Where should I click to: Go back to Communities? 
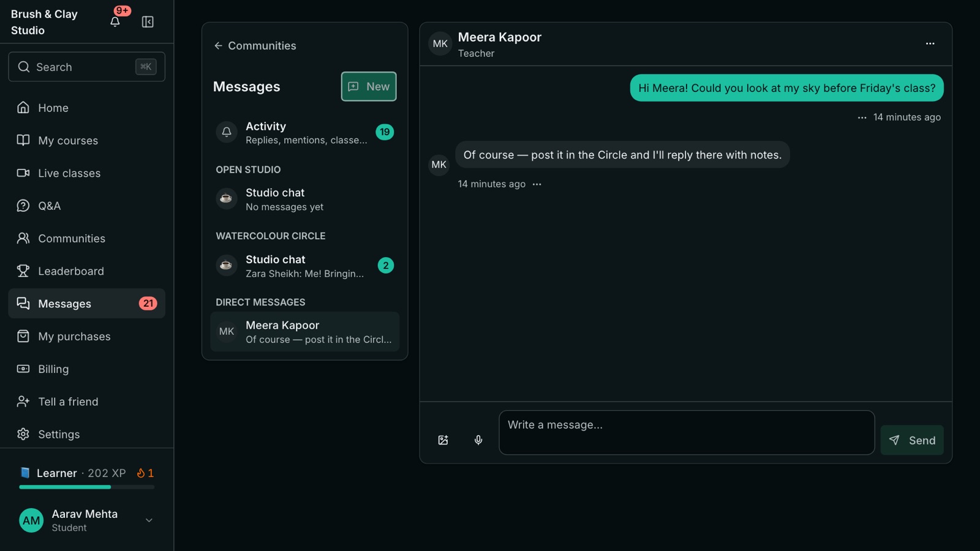coord(255,46)
